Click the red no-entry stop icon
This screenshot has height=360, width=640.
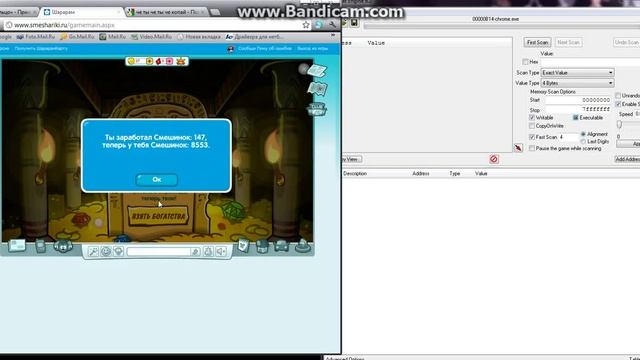[x=494, y=159]
